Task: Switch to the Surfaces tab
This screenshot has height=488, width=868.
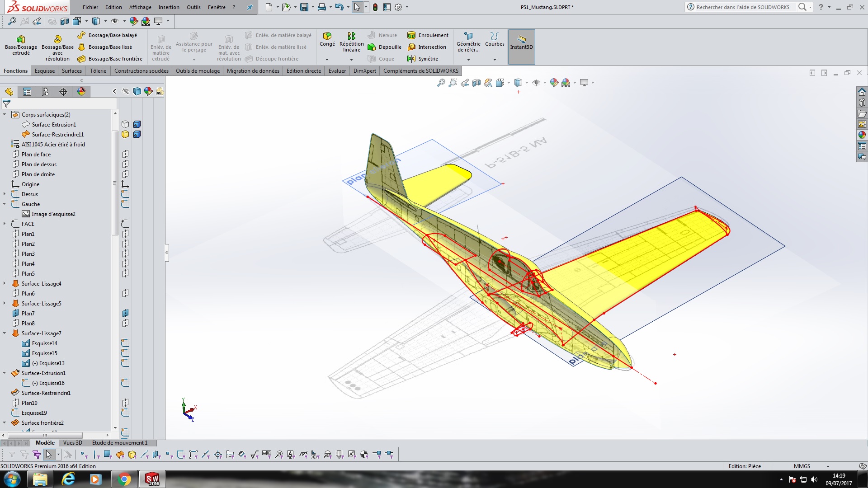Action: pos(72,71)
